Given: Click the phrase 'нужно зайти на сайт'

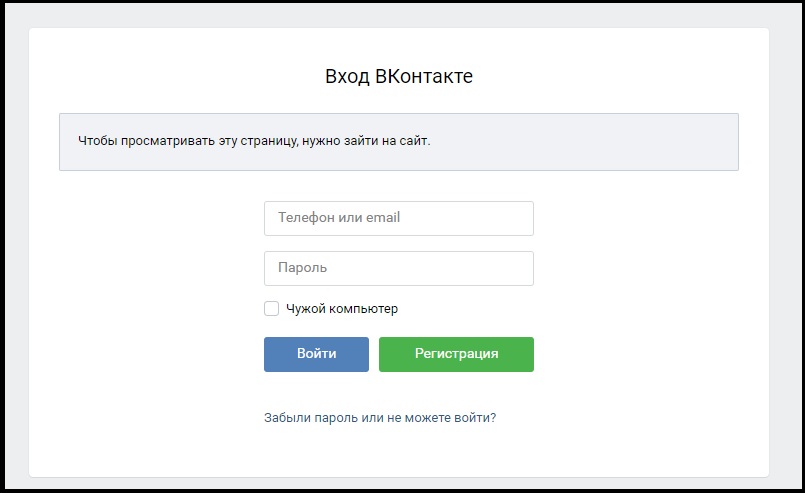Looking at the screenshot, I should 366,141.
